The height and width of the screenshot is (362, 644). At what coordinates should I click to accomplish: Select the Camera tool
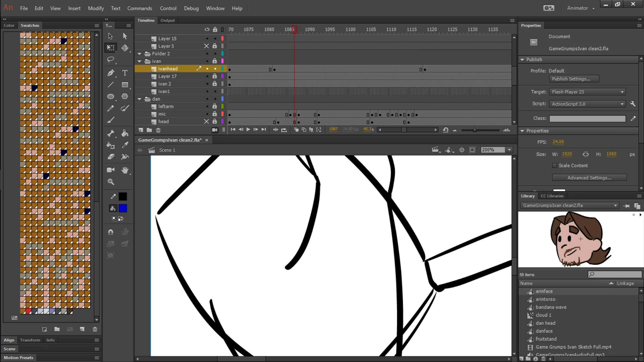pos(111,170)
